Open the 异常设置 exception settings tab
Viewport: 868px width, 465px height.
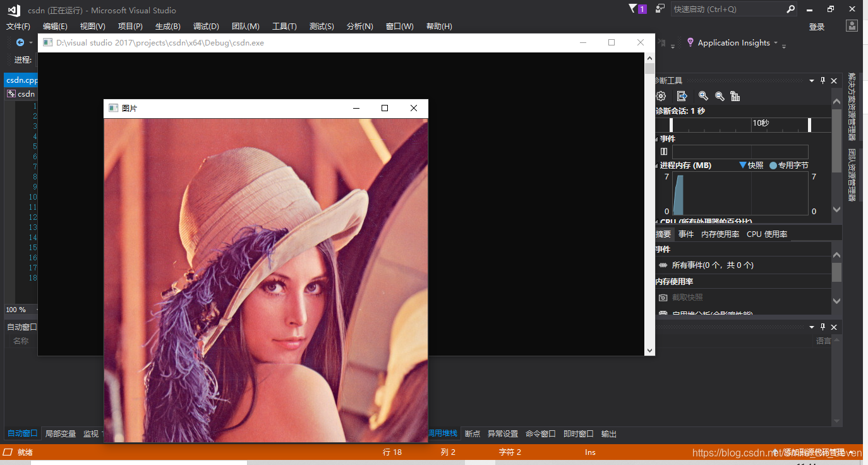click(503, 433)
